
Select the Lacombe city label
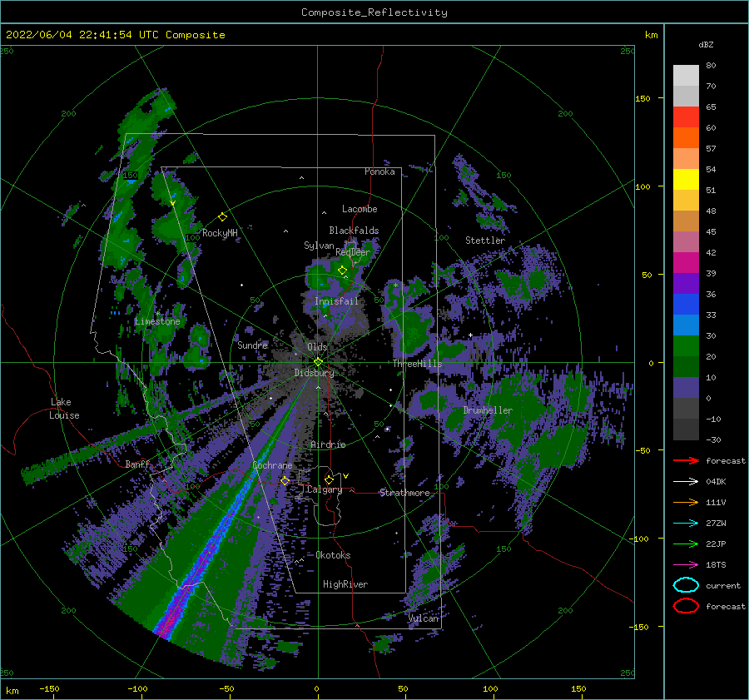pos(360,209)
